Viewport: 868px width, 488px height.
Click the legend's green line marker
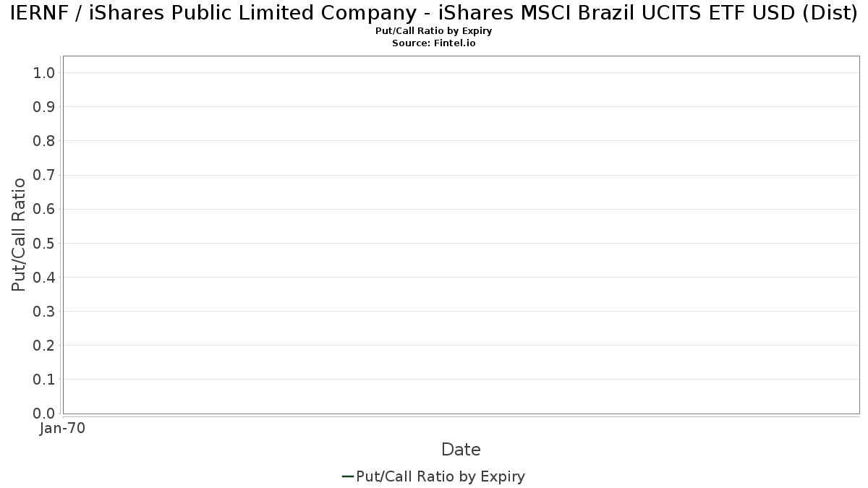click(x=347, y=476)
